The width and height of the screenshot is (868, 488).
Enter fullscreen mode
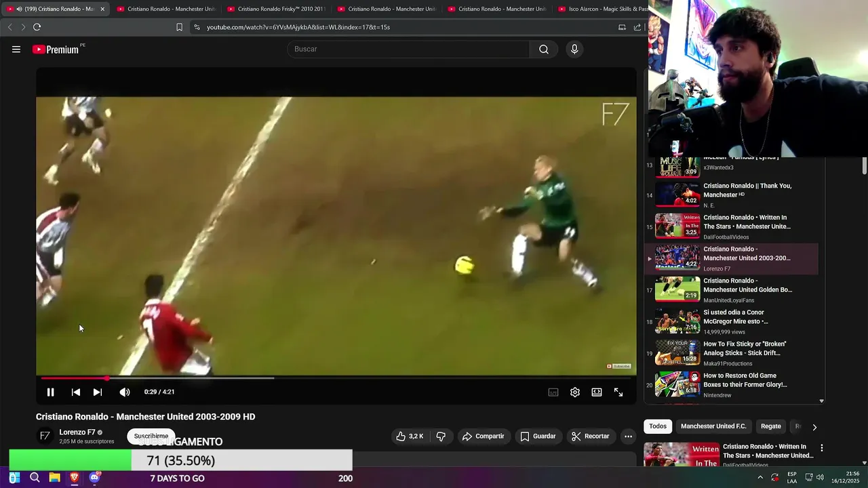tap(618, 392)
